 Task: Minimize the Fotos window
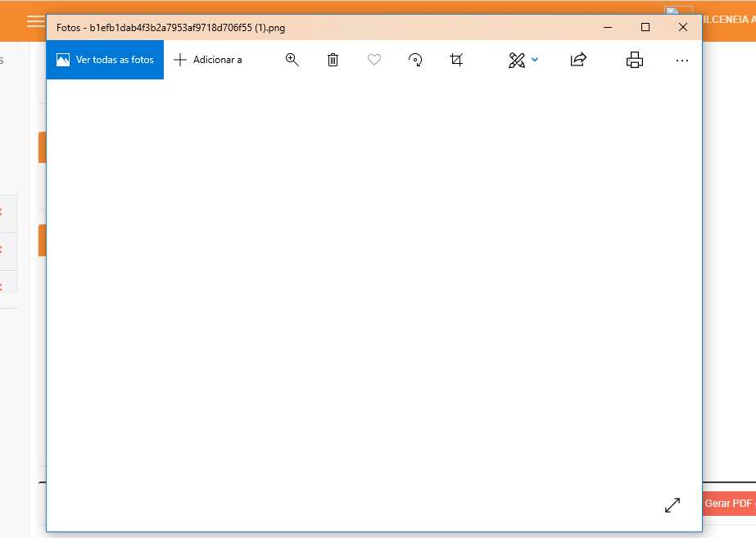click(x=608, y=27)
